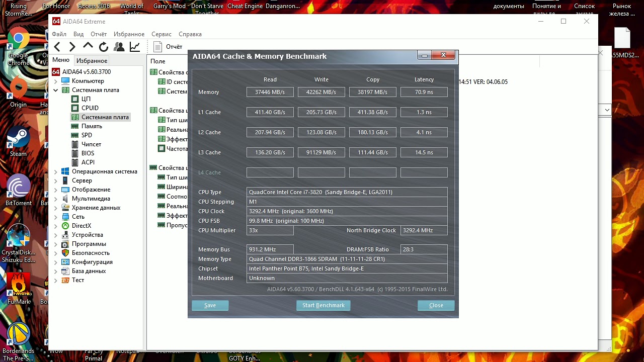
Task: Click CPU Type field showing i7-3820
Action: (x=347, y=192)
